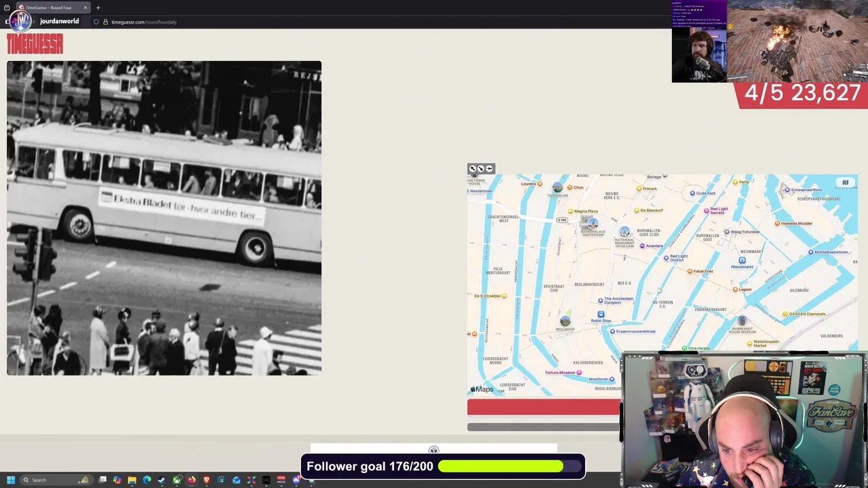Open Discord from the taskbar
Image resolution: width=868 pixels, height=488 pixels.
tap(296, 480)
